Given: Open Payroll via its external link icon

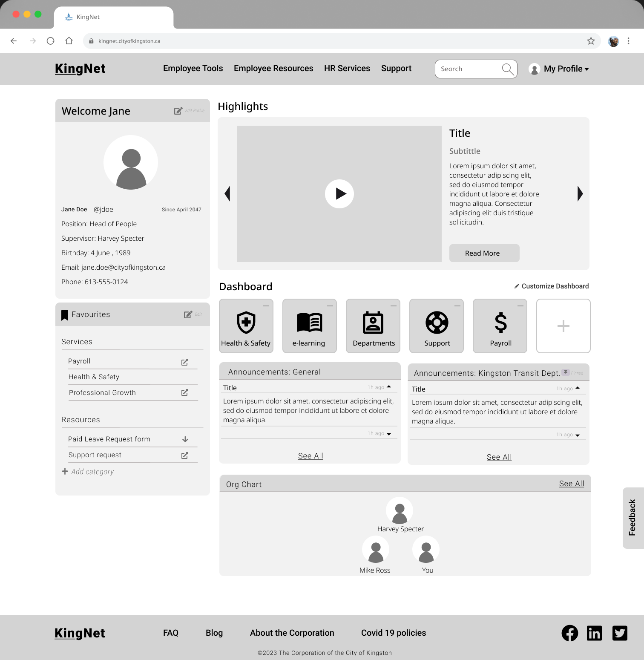Looking at the screenshot, I should 185,361.
